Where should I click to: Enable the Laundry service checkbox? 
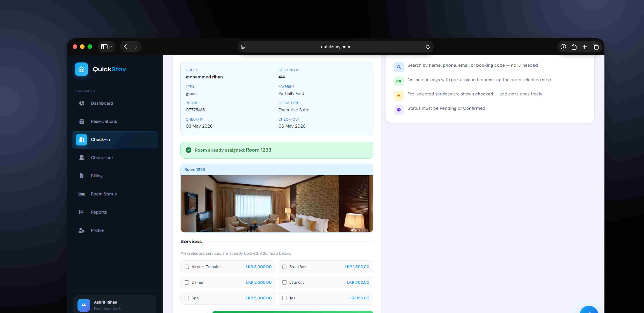pos(284,283)
